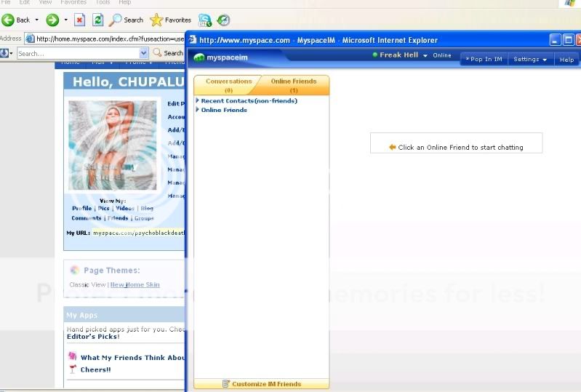581x392 pixels.
Task: Open the Tools menu in IE
Action: tap(103, 2)
